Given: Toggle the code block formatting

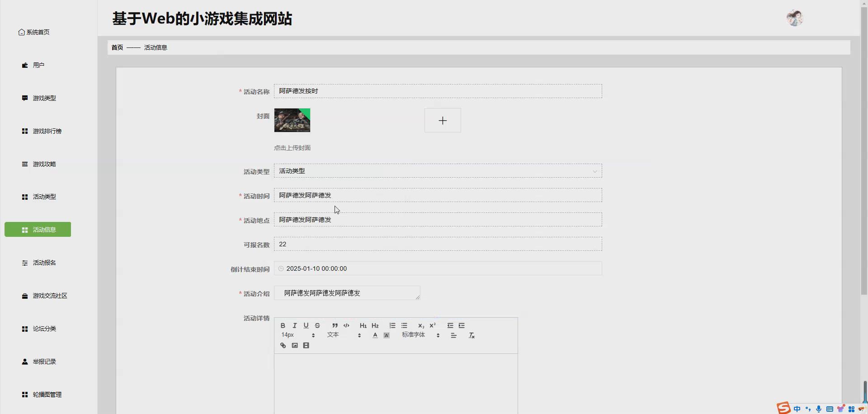Looking at the screenshot, I should (x=346, y=325).
